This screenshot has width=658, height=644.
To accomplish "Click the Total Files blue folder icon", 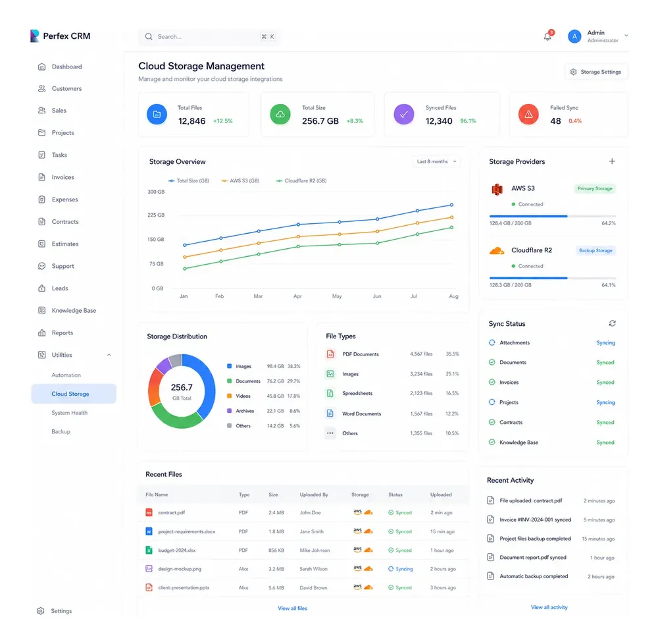I will click(x=157, y=114).
